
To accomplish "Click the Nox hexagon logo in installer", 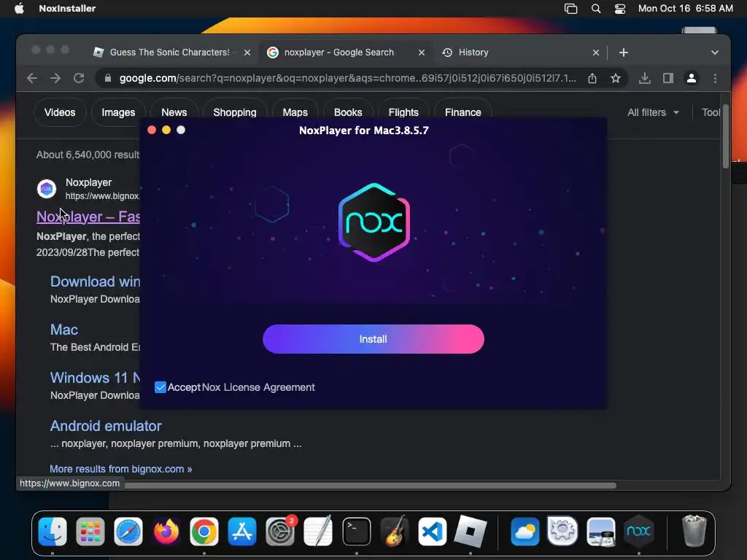I will click(x=374, y=222).
